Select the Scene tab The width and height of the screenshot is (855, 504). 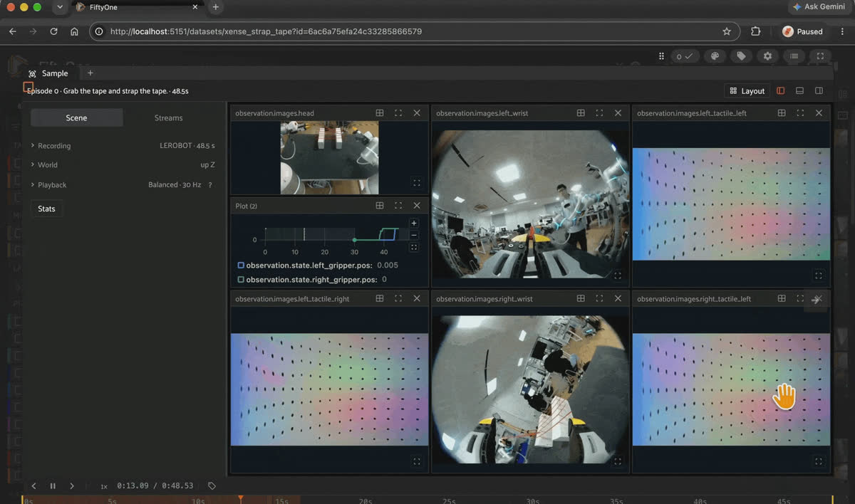[76, 118]
